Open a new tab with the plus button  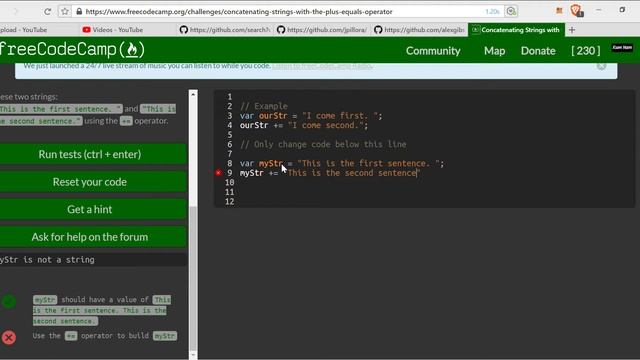pos(572,30)
